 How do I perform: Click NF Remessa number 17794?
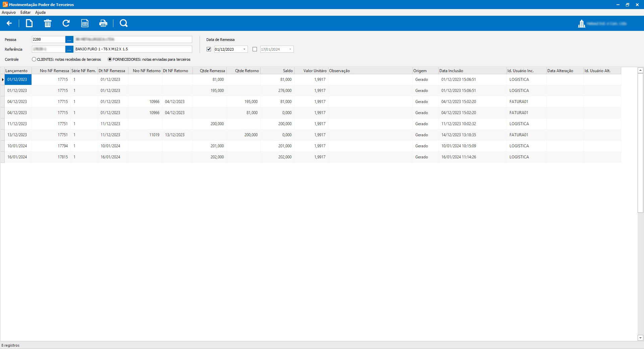pos(51,146)
